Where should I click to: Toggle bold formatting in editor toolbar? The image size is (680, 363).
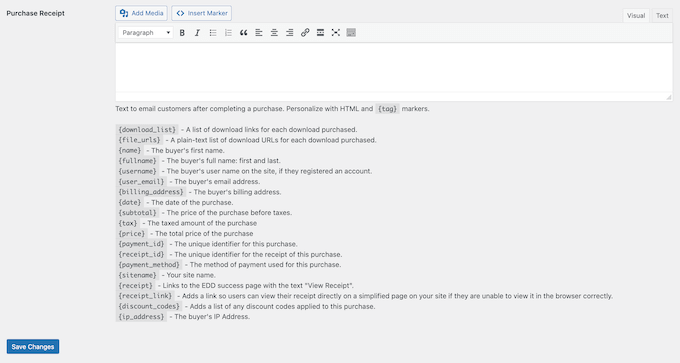point(182,33)
